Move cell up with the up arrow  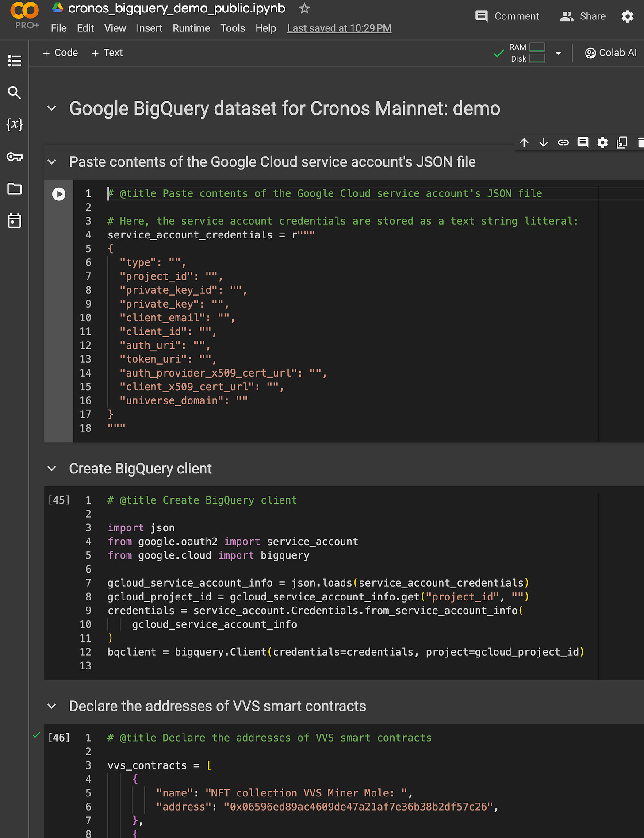[524, 142]
